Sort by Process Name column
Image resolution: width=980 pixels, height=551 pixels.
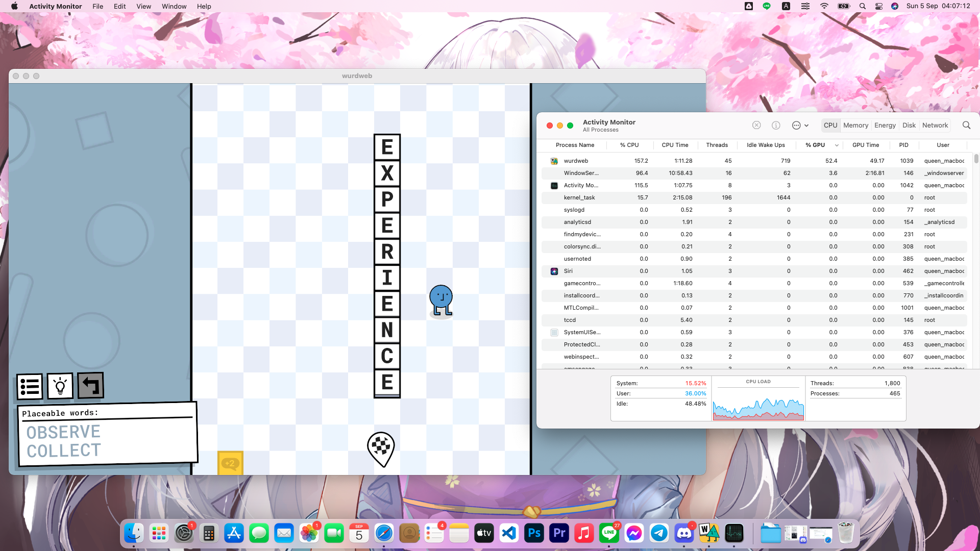click(x=575, y=145)
